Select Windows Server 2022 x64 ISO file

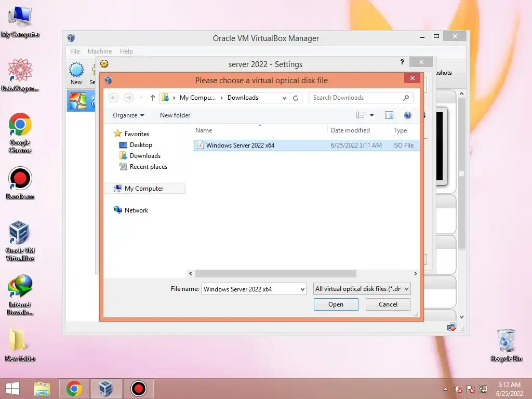[x=307, y=145]
